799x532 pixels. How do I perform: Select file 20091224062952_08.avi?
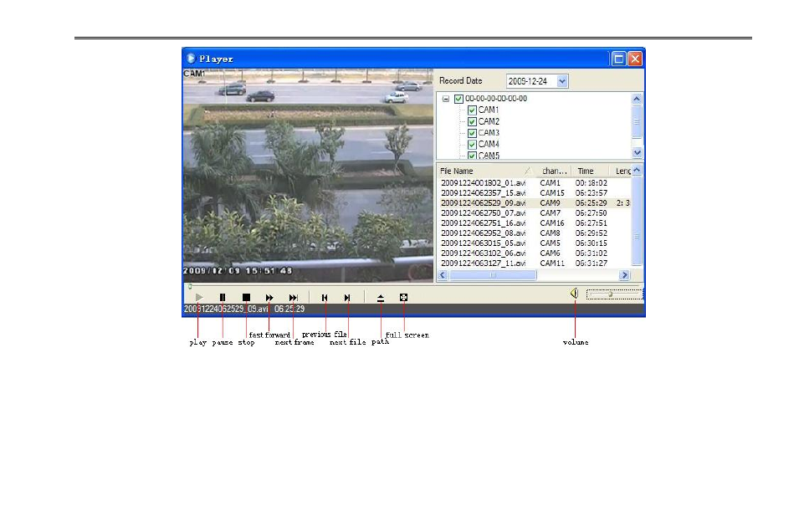tap(483, 233)
